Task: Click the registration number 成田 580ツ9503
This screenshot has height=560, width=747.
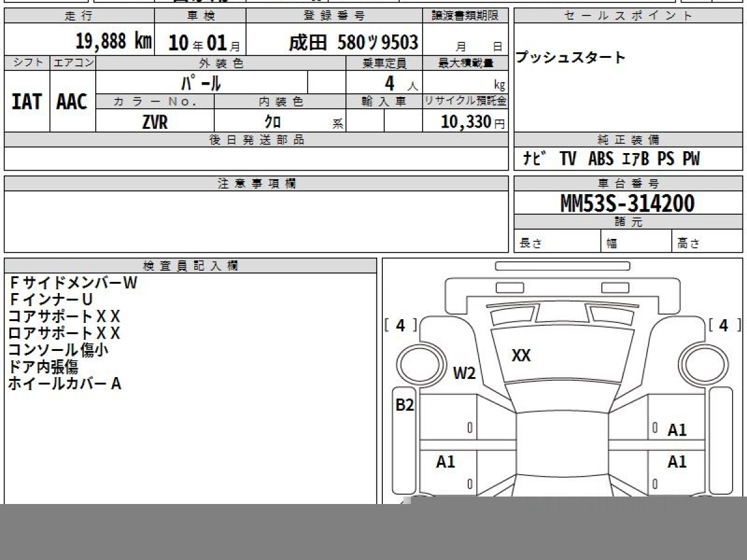Action: [353, 42]
